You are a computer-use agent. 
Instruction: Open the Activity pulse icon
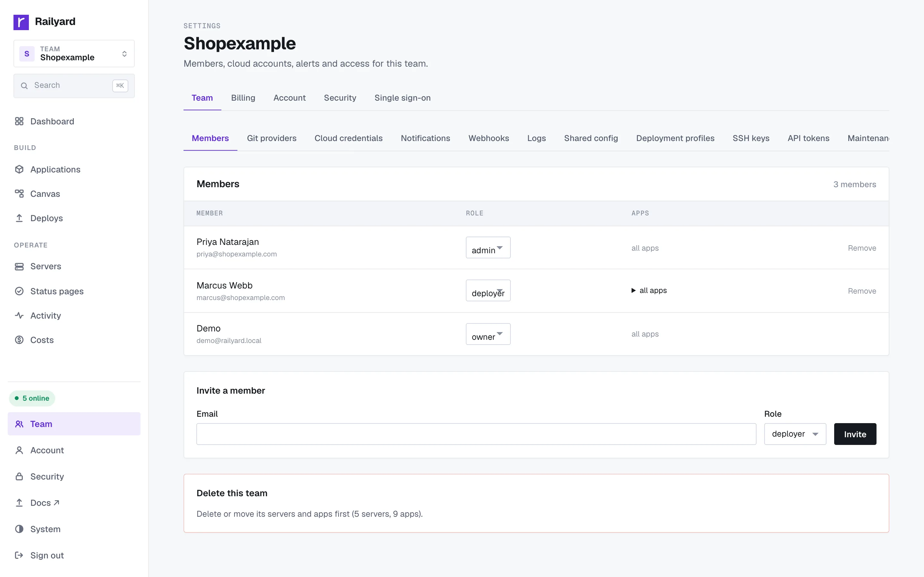pyautogui.click(x=19, y=316)
